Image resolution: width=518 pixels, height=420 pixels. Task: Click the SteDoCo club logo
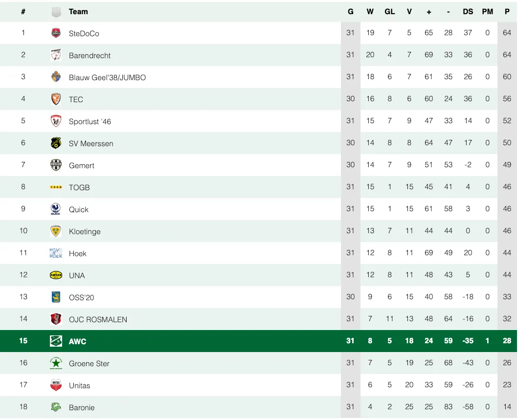pos(56,33)
